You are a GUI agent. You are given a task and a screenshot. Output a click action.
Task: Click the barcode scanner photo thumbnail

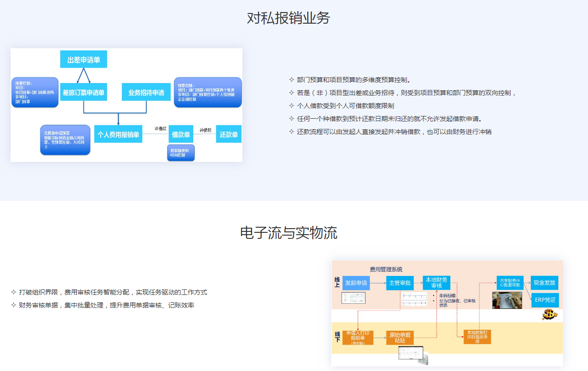tap(507, 300)
